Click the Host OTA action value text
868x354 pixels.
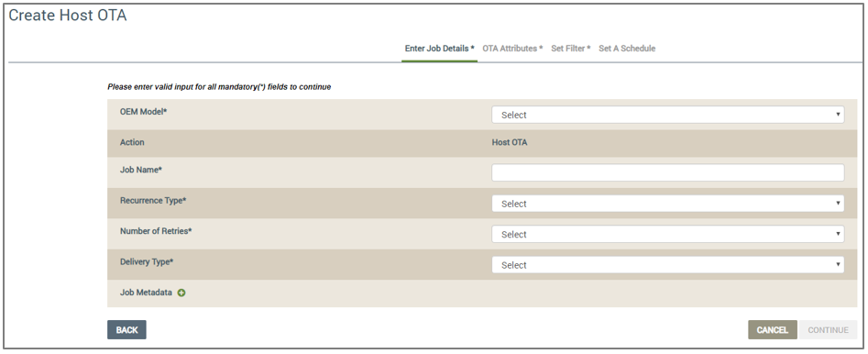pos(510,142)
